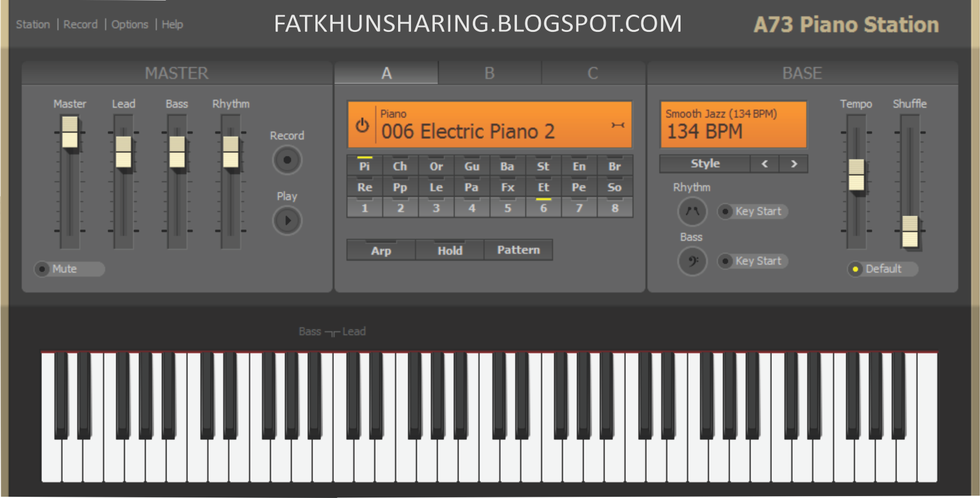Select the Or instrument category

436,166
